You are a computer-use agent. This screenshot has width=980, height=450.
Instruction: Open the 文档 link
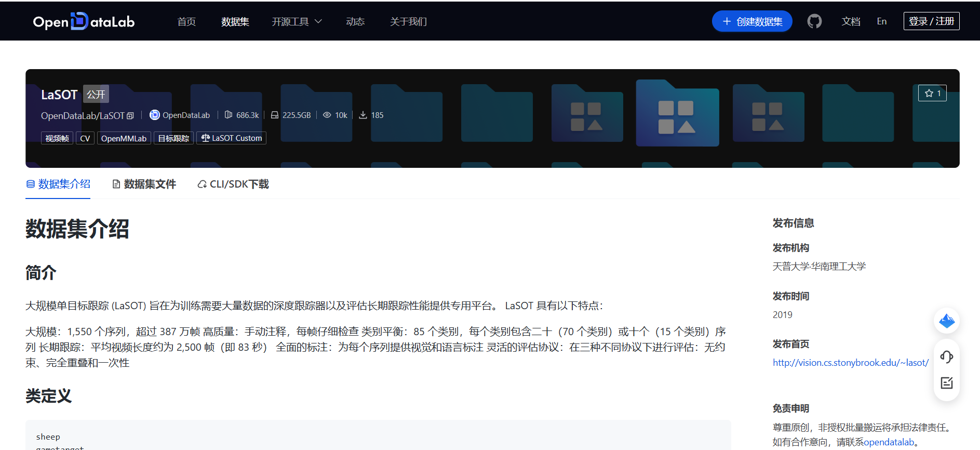[851, 21]
